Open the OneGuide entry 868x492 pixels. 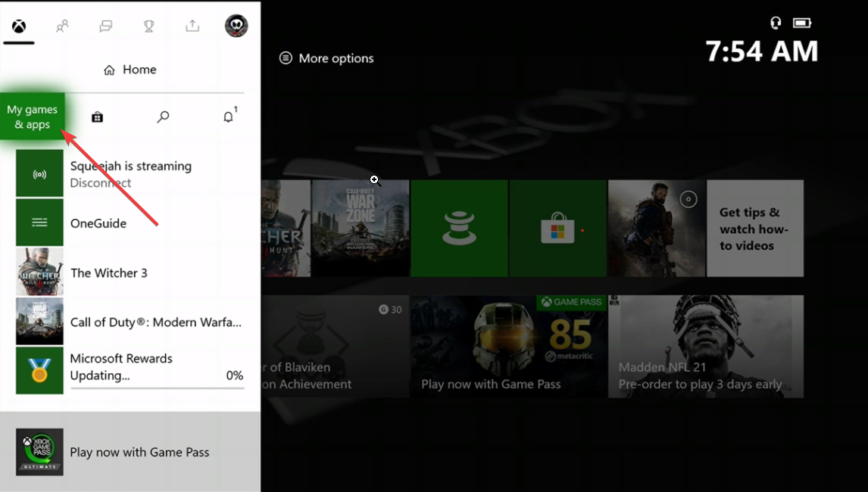(130, 223)
